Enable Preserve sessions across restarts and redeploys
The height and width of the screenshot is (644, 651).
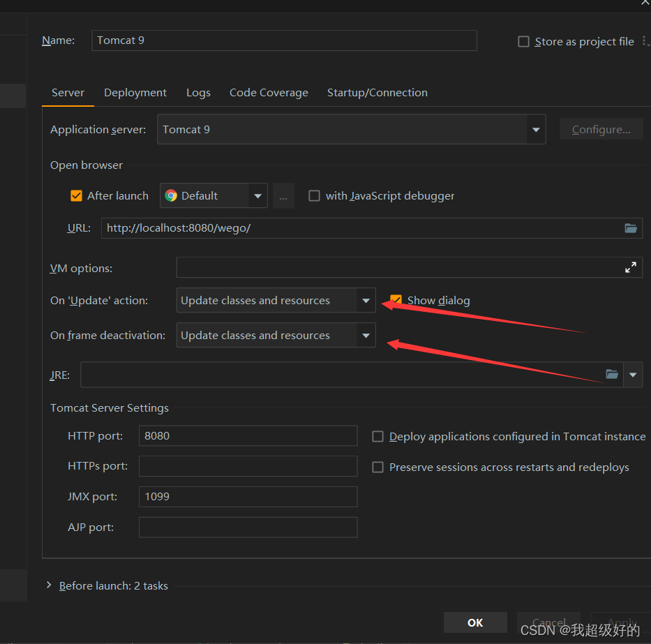point(377,467)
